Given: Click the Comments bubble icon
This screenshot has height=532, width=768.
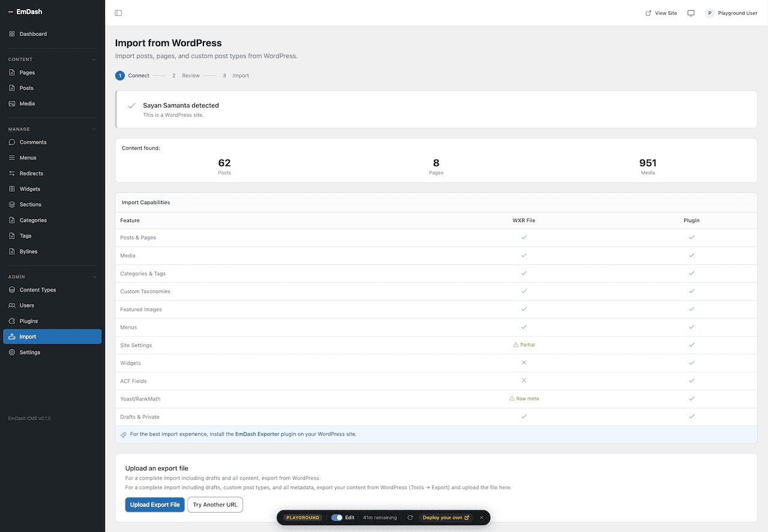Looking at the screenshot, I should (x=11, y=142).
